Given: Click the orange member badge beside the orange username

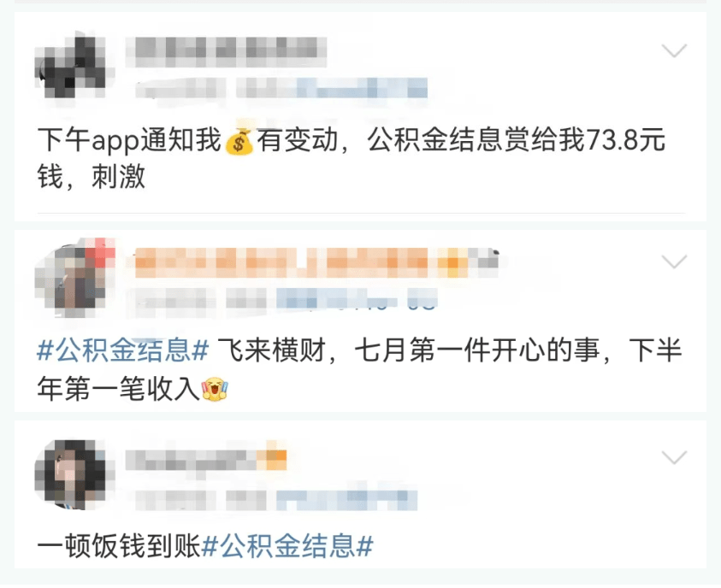Looking at the screenshot, I should [x=452, y=262].
